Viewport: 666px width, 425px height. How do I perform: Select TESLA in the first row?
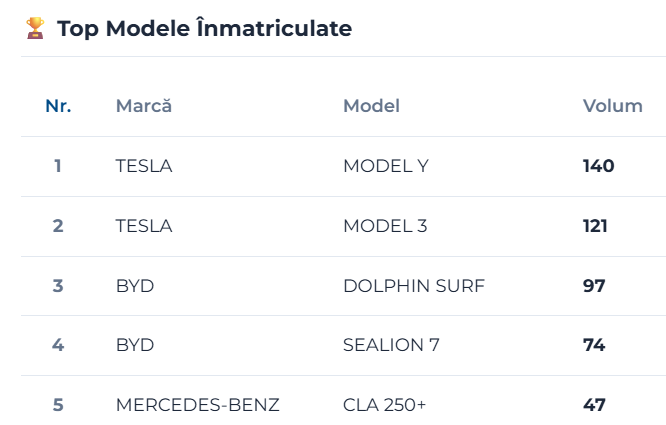point(144,166)
